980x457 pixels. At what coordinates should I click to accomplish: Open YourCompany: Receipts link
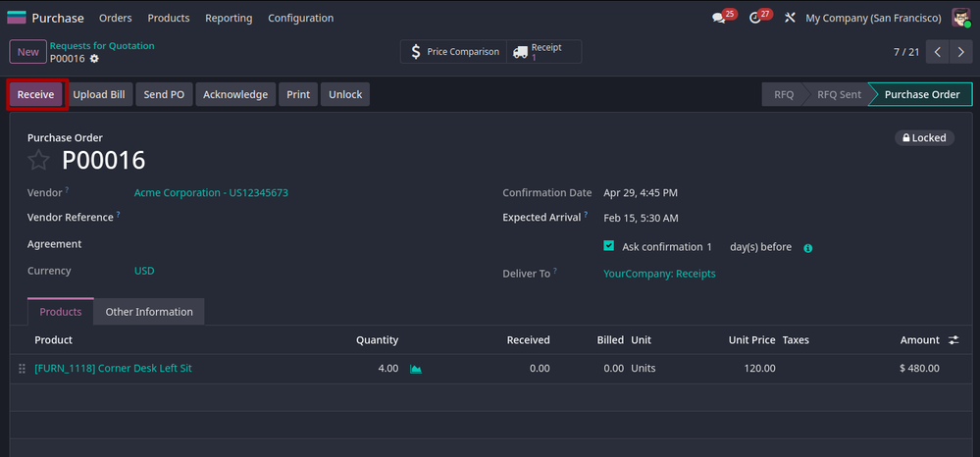(659, 274)
